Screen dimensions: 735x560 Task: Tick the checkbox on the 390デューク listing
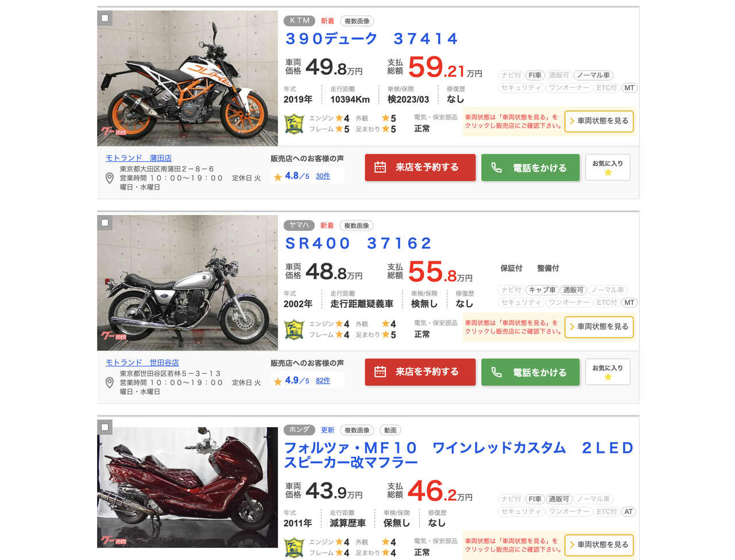(x=105, y=18)
